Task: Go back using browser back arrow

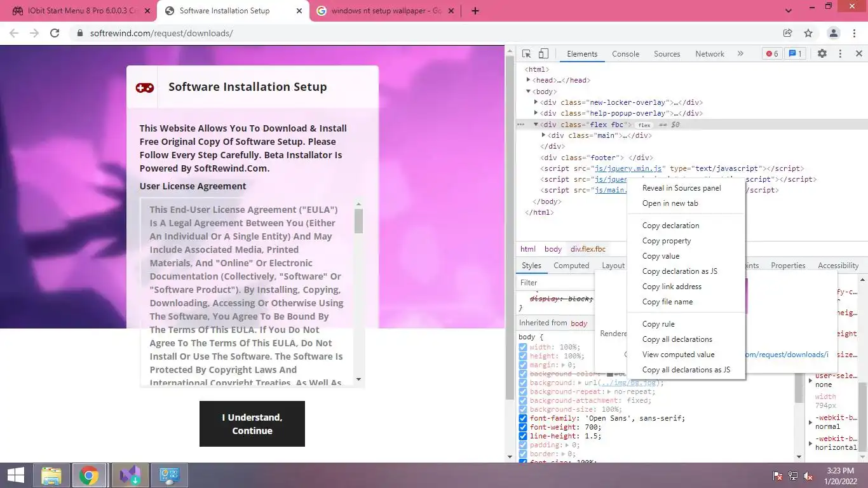Action: pyautogui.click(x=14, y=33)
